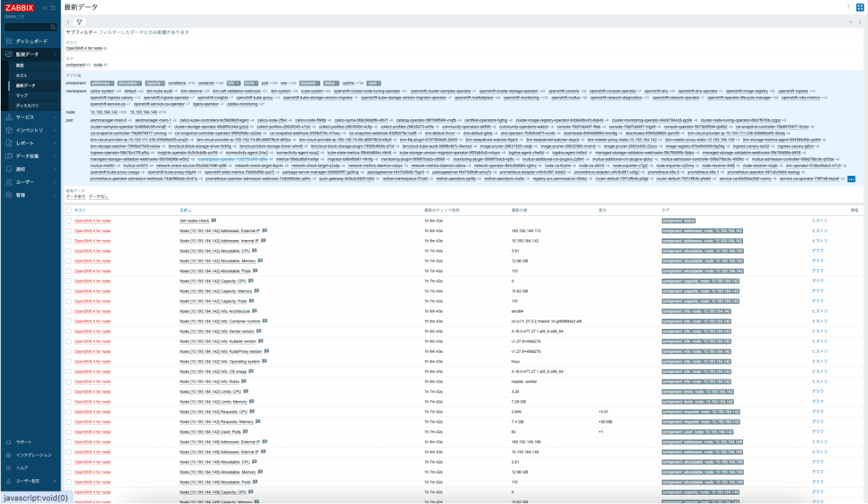Click the flag icon beside .142 Info: Kernel version
The height and width of the screenshot is (504, 868).
[259, 331]
